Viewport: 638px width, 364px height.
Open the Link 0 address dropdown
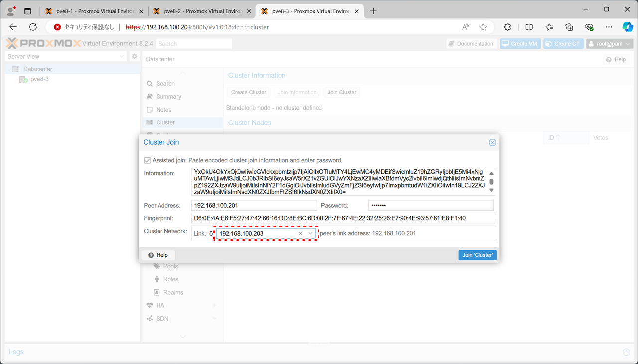click(x=311, y=233)
